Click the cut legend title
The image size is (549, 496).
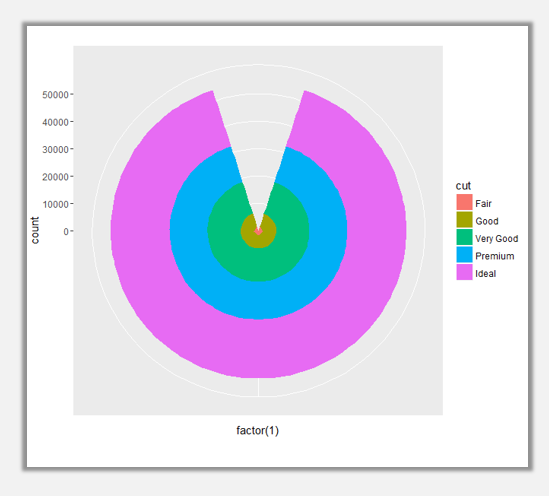click(x=463, y=186)
